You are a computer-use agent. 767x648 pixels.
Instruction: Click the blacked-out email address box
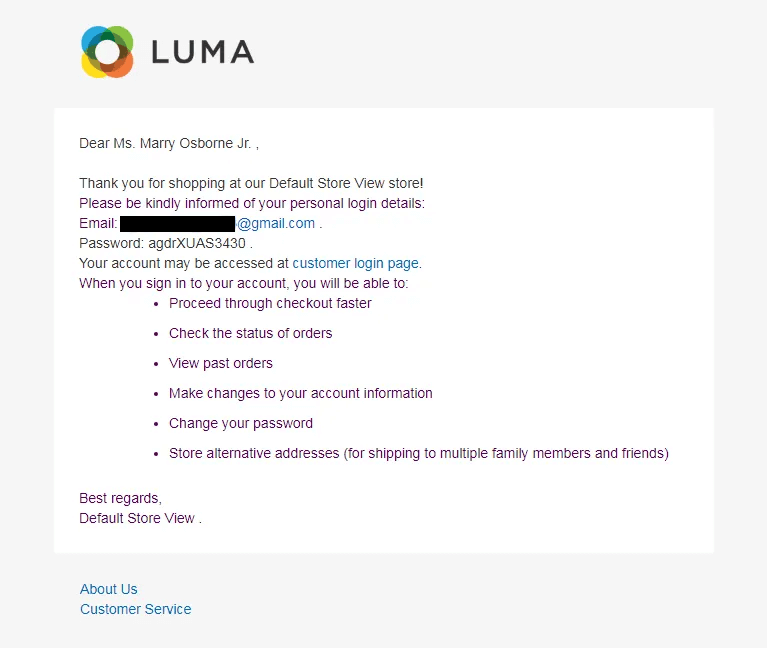pyautogui.click(x=178, y=223)
